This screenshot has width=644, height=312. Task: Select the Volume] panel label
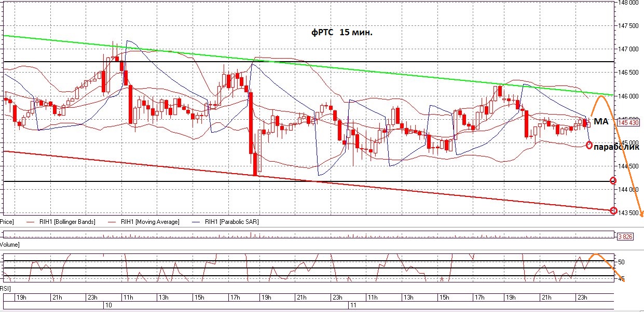(x=9, y=244)
